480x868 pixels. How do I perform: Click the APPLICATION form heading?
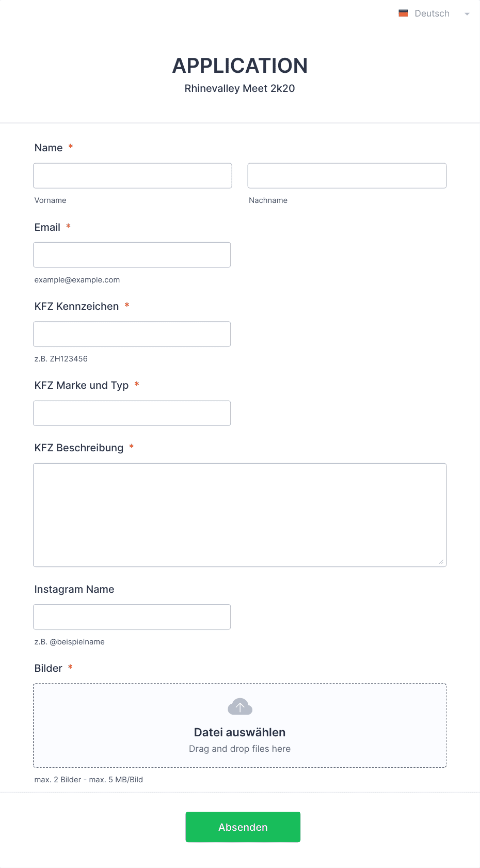240,66
